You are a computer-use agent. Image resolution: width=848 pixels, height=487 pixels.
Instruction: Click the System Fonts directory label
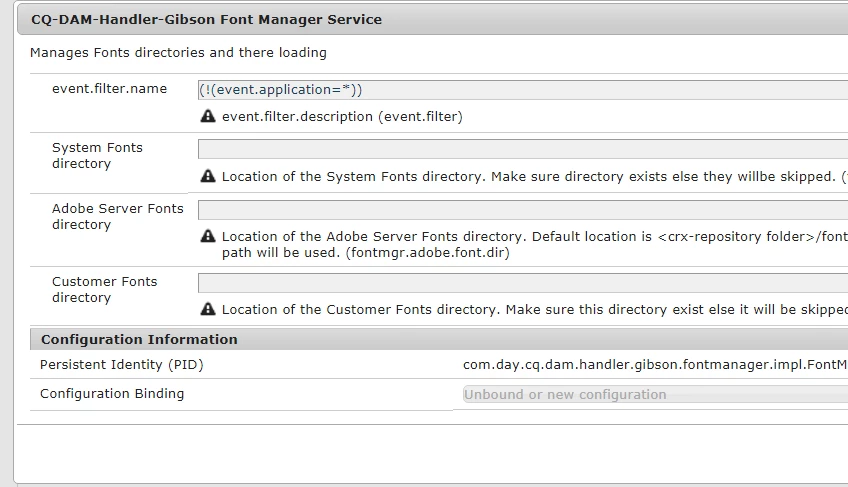[97, 155]
